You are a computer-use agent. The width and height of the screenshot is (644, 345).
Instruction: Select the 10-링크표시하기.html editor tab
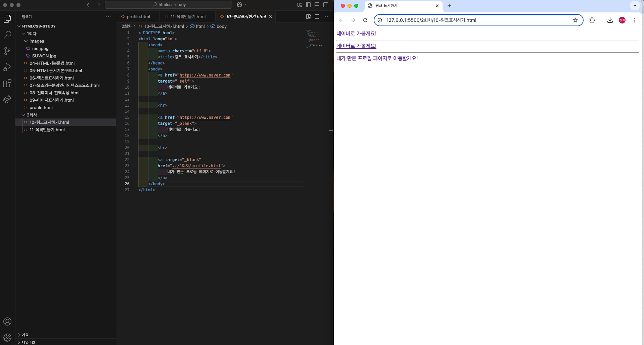(246, 16)
